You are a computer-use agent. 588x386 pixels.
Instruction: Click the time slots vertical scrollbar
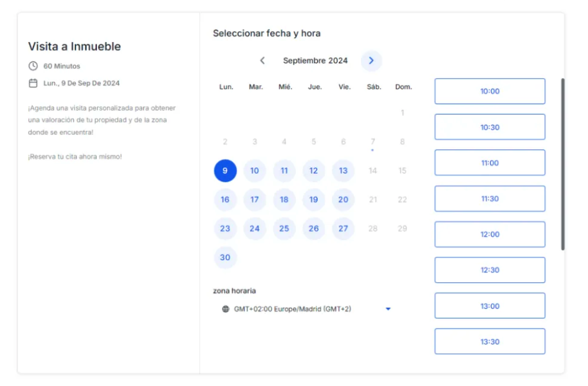tap(563, 164)
